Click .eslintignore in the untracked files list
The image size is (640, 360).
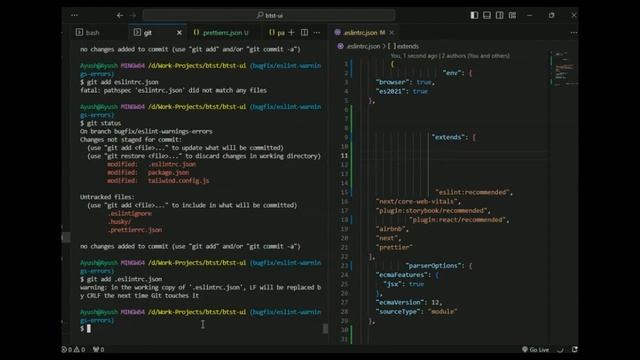[x=130, y=213]
